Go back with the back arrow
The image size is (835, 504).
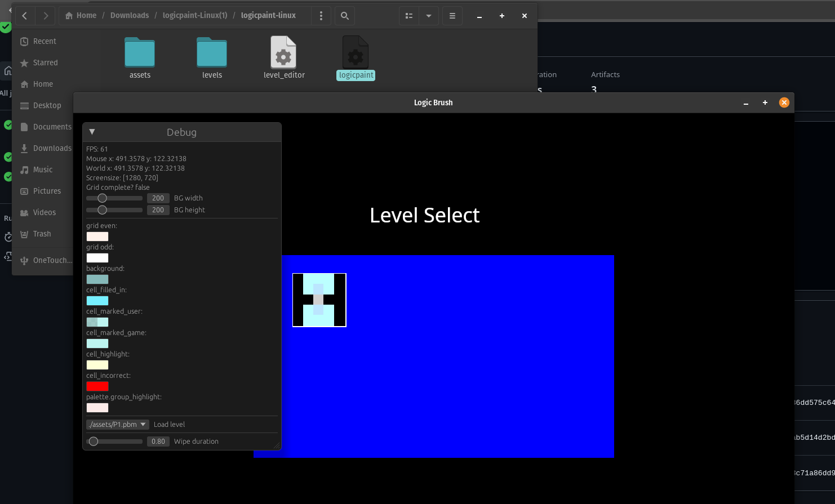tap(25, 16)
